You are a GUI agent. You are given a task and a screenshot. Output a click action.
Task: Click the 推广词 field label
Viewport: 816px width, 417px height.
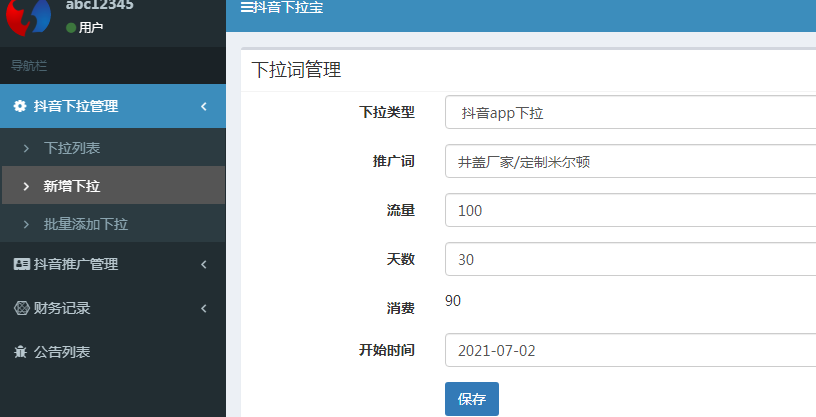[x=393, y=161]
